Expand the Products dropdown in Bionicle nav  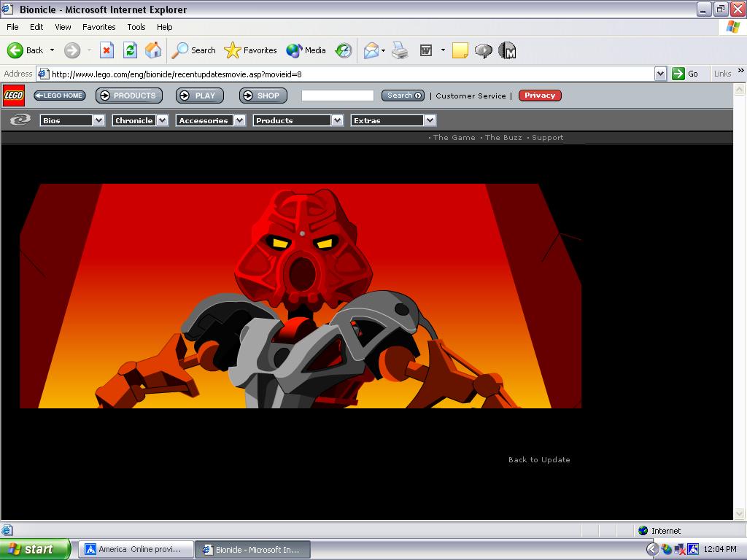[337, 120]
